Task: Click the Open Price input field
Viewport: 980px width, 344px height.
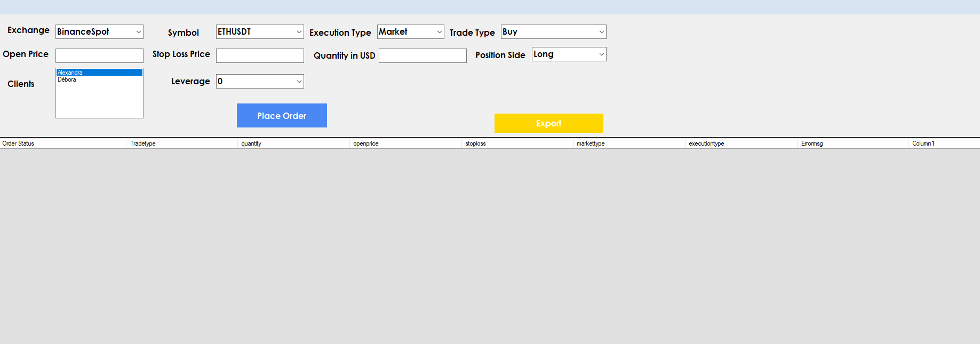Action: (x=99, y=56)
